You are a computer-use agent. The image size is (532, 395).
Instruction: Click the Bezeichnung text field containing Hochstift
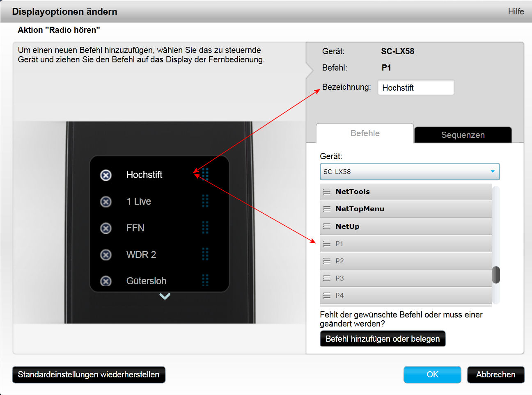415,88
